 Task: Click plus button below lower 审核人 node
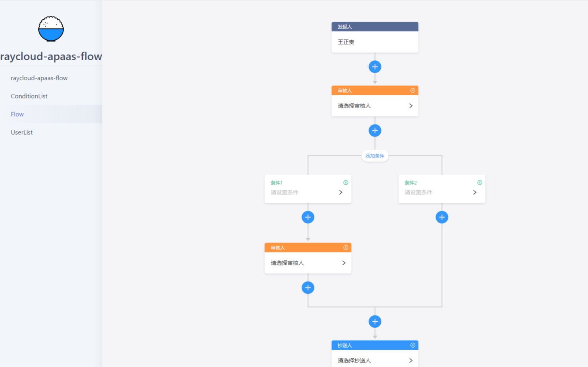308,288
